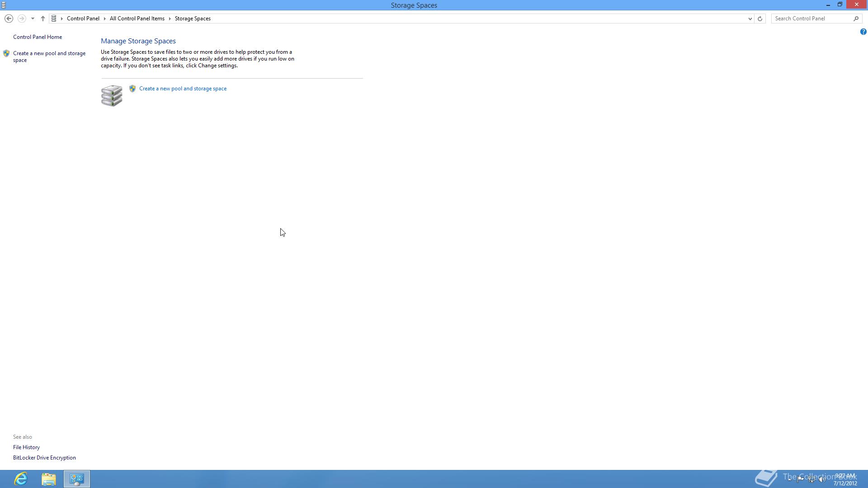Expand chevron after Control Panel breadcrumb
Image resolution: width=868 pixels, height=488 pixels.
104,19
